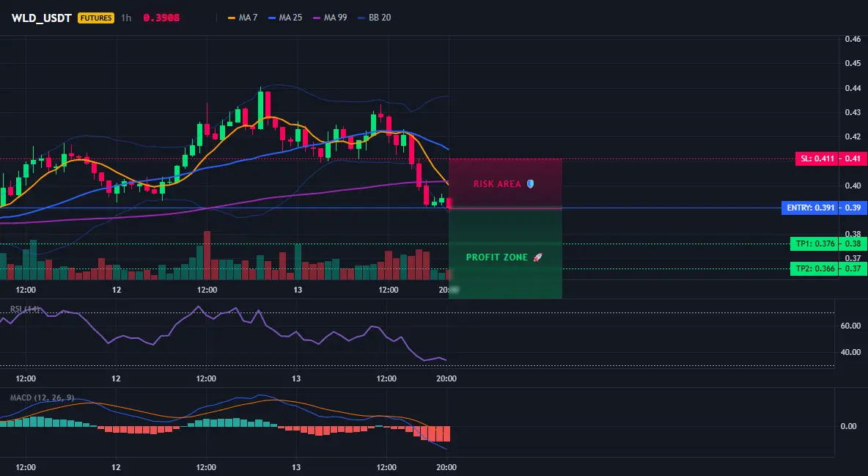868x476 pixels.
Task: Click the MACD (12, 26, 9) indicator label
Action: tap(42, 398)
